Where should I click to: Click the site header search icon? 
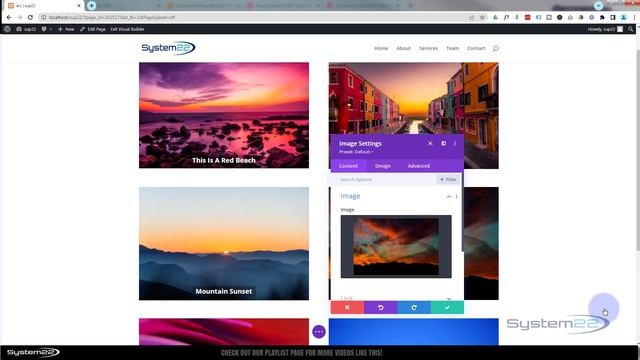coord(496,49)
